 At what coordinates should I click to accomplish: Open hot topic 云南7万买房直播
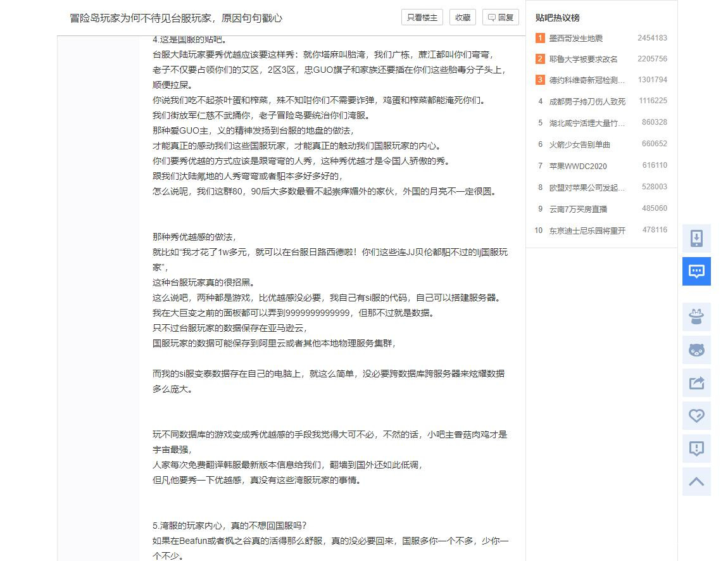(x=578, y=209)
